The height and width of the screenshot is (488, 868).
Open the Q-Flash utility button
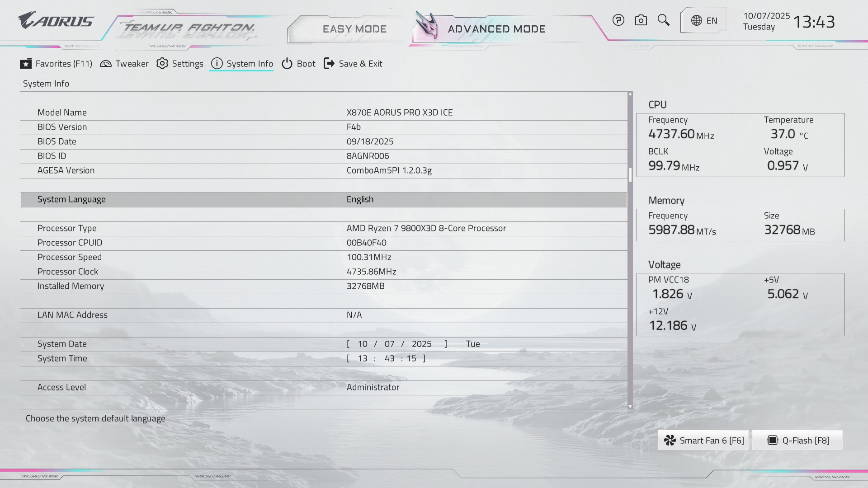tap(797, 440)
